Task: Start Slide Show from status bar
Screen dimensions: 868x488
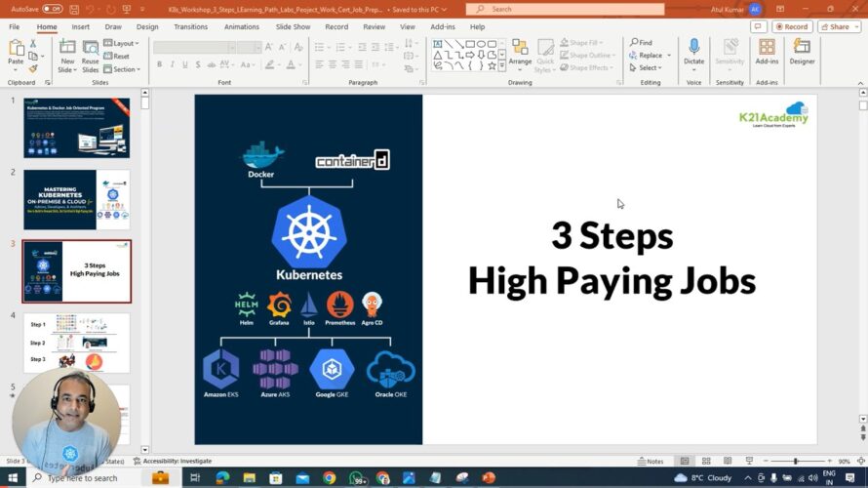Action: tap(749, 461)
